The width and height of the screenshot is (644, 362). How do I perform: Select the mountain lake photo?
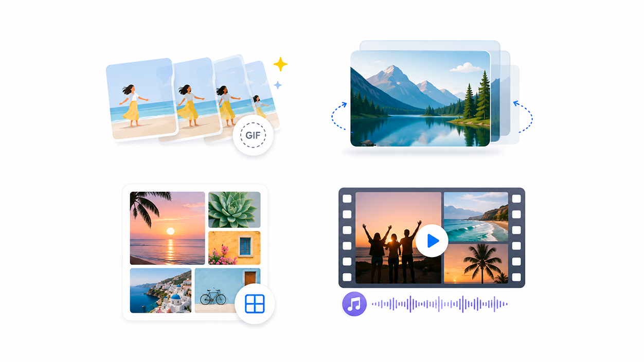(x=420, y=99)
